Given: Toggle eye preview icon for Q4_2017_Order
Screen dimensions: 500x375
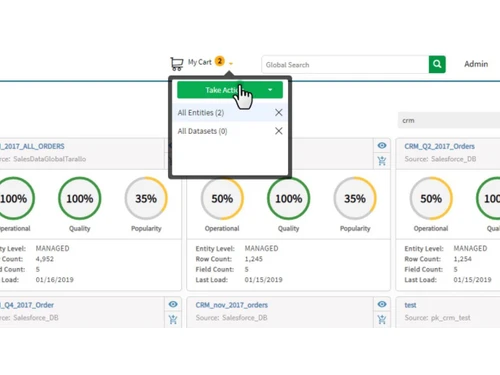Looking at the screenshot, I should point(173,304).
